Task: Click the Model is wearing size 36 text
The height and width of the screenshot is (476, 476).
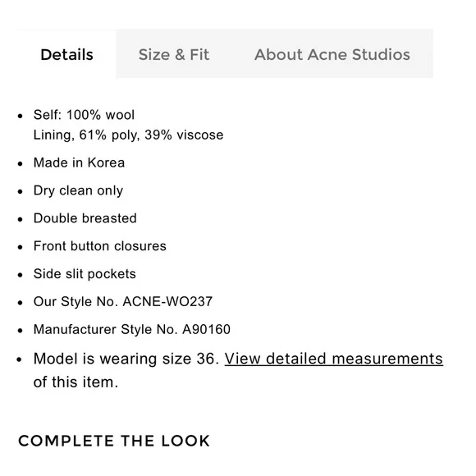Action: (126, 359)
